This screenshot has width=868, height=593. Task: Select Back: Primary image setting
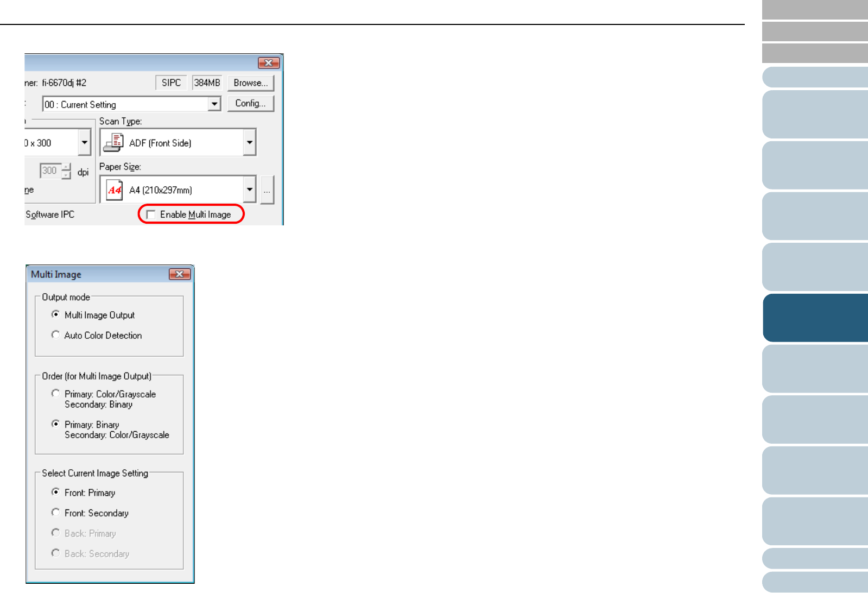pyautogui.click(x=55, y=533)
